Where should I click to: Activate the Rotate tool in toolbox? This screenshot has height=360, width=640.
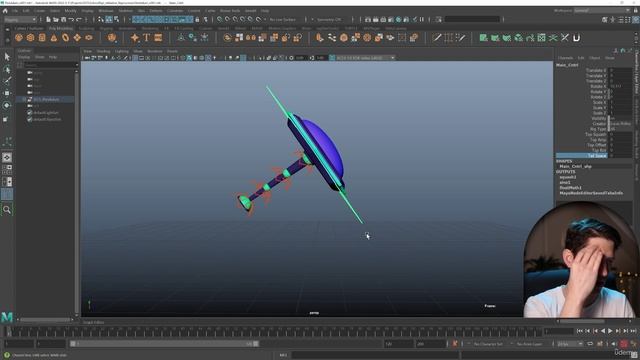[7, 105]
